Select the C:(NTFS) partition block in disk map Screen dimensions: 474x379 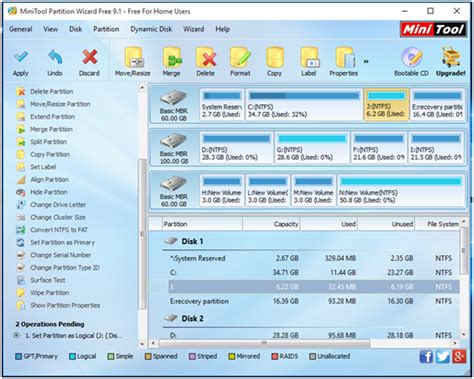pos(304,105)
